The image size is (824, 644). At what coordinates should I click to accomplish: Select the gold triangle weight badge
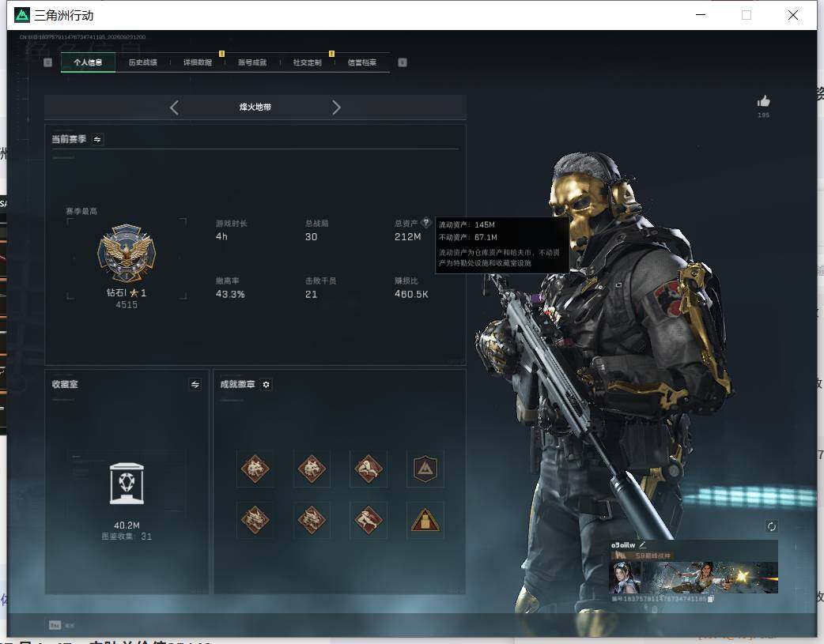tap(425, 520)
